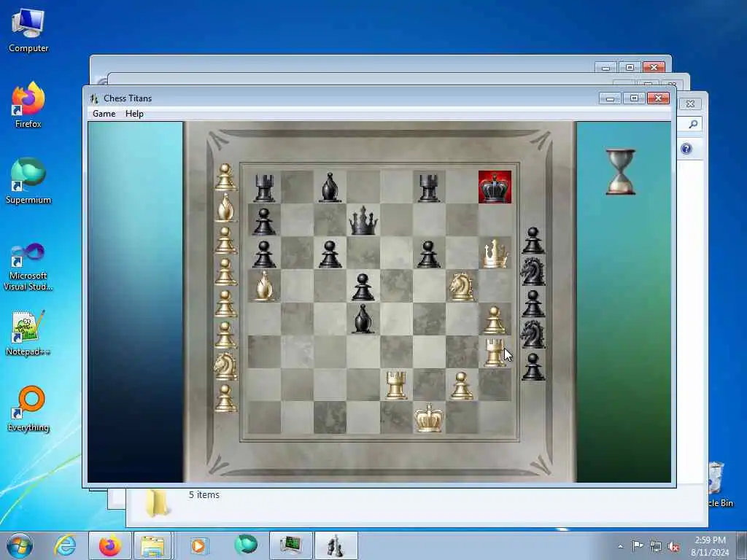The height and width of the screenshot is (560, 747).
Task: Select the black pawn on f6
Action: [428, 254]
